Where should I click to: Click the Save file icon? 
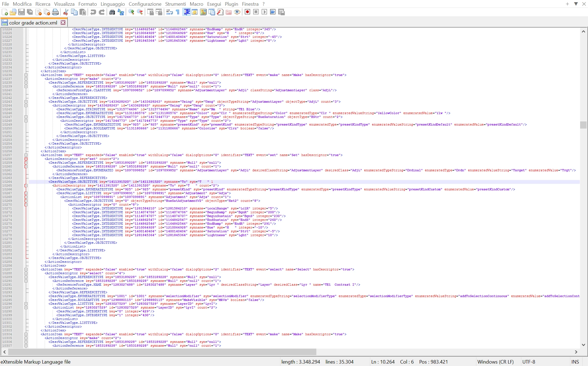pyautogui.click(x=22, y=12)
